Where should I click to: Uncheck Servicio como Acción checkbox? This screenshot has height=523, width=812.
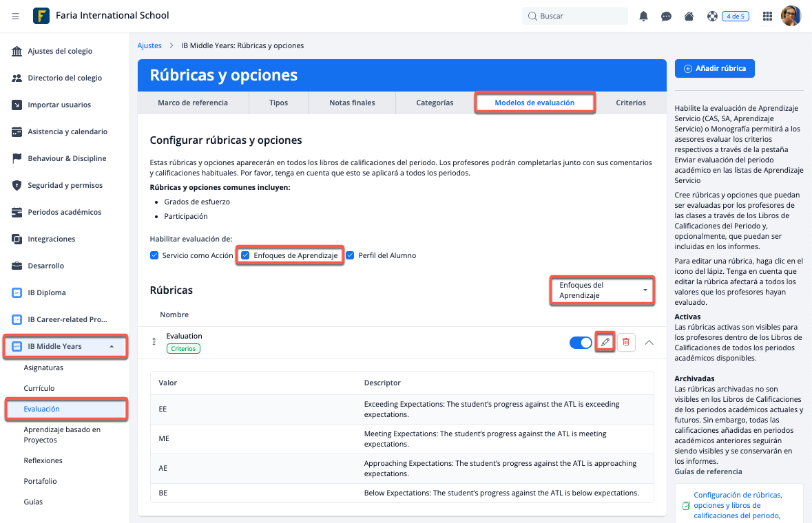pyautogui.click(x=154, y=255)
